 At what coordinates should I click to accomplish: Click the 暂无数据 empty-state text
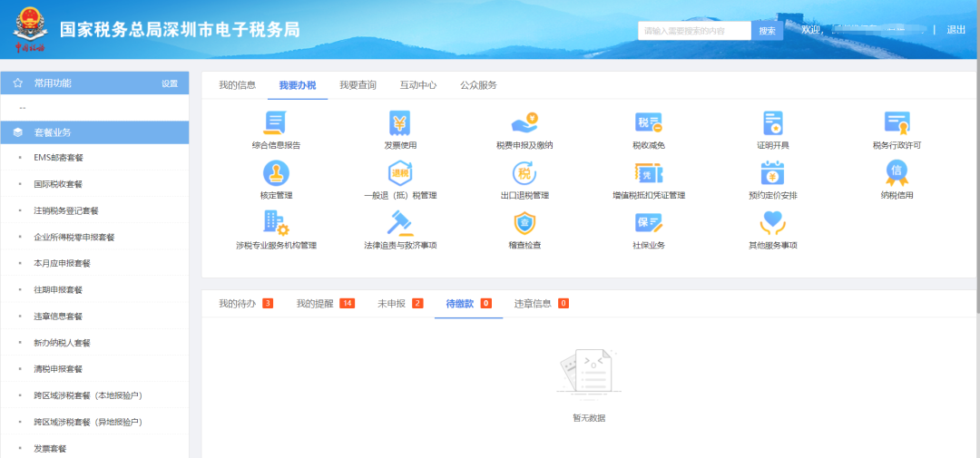coord(588,418)
